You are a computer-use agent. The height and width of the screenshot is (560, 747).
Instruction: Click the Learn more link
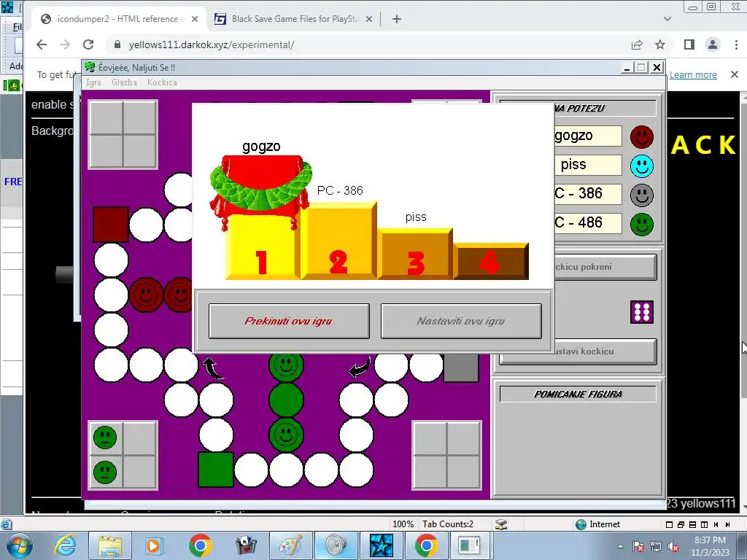693,75
